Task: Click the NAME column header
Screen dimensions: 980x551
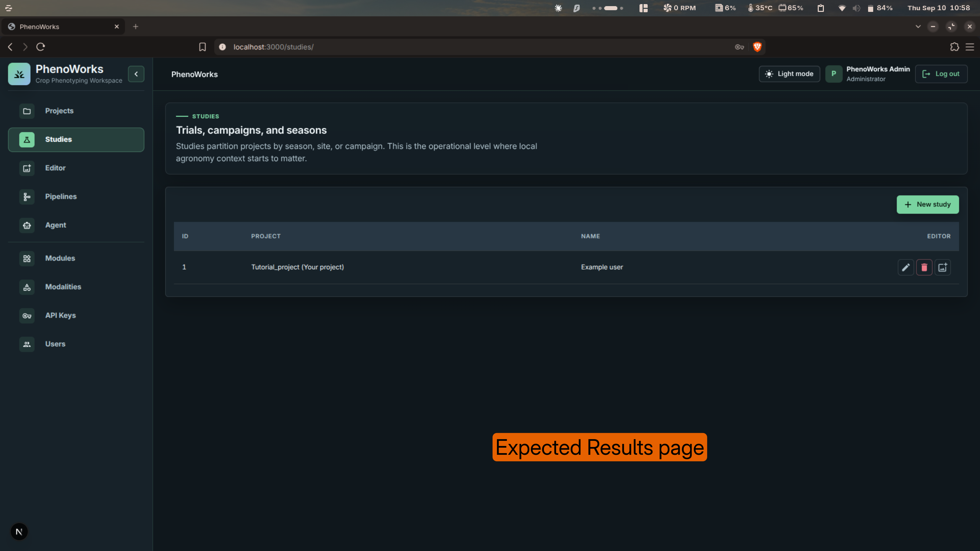Action: tap(591, 236)
